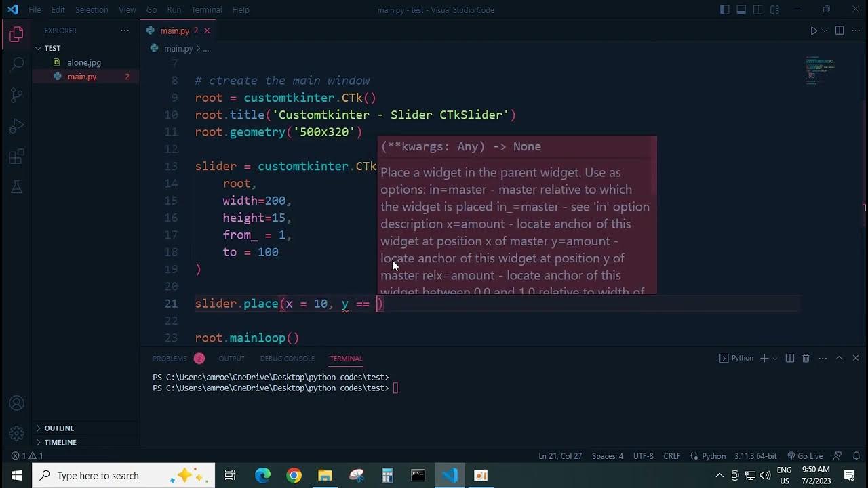Image resolution: width=868 pixels, height=488 pixels.
Task: Open the Help menu
Action: click(x=241, y=9)
